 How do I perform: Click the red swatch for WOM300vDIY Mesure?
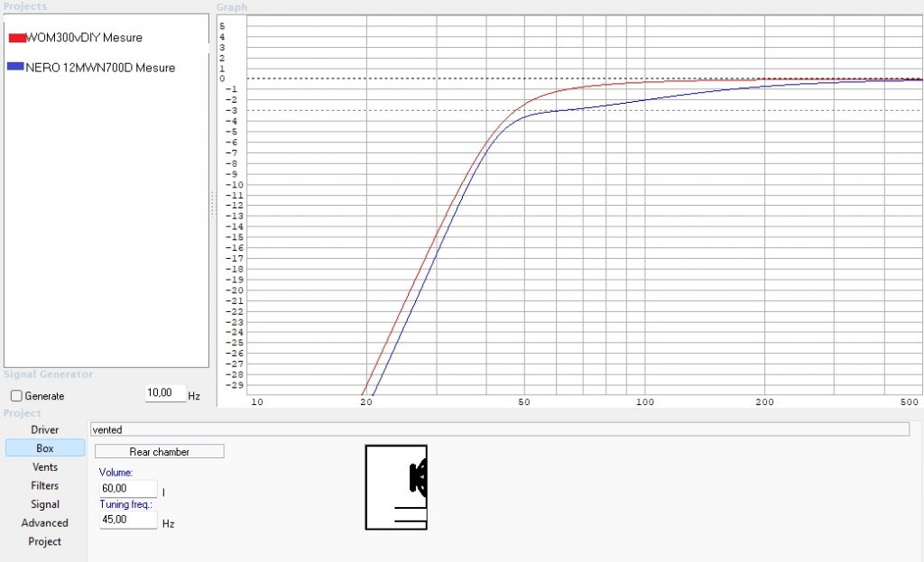point(16,38)
